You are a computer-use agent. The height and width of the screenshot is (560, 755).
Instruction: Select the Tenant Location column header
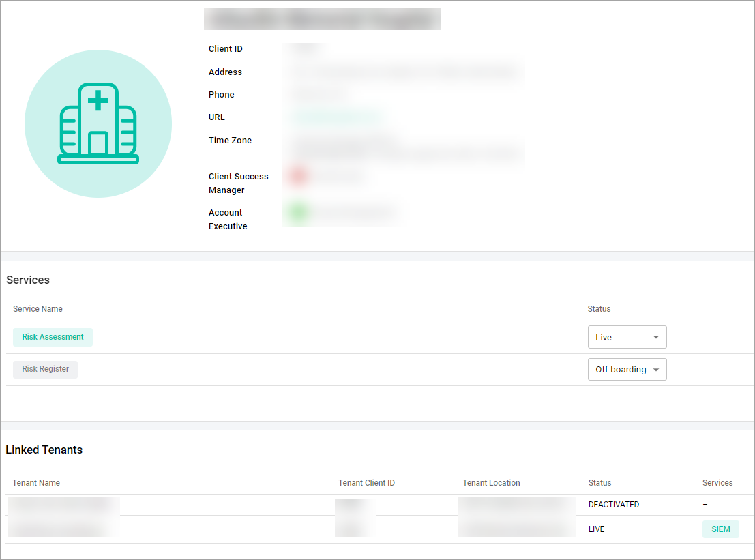coord(491,482)
